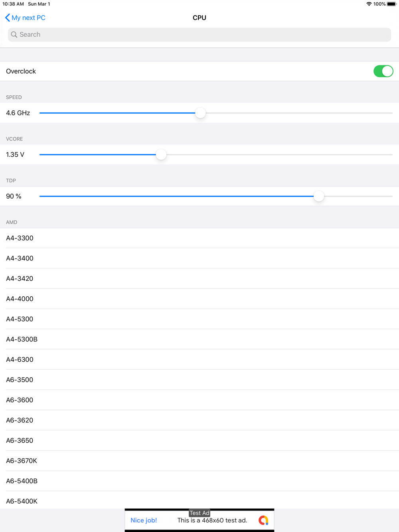The height and width of the screenshot is (532, 399).
Task: Tap the back chevron icon
Action: [7, 18]
